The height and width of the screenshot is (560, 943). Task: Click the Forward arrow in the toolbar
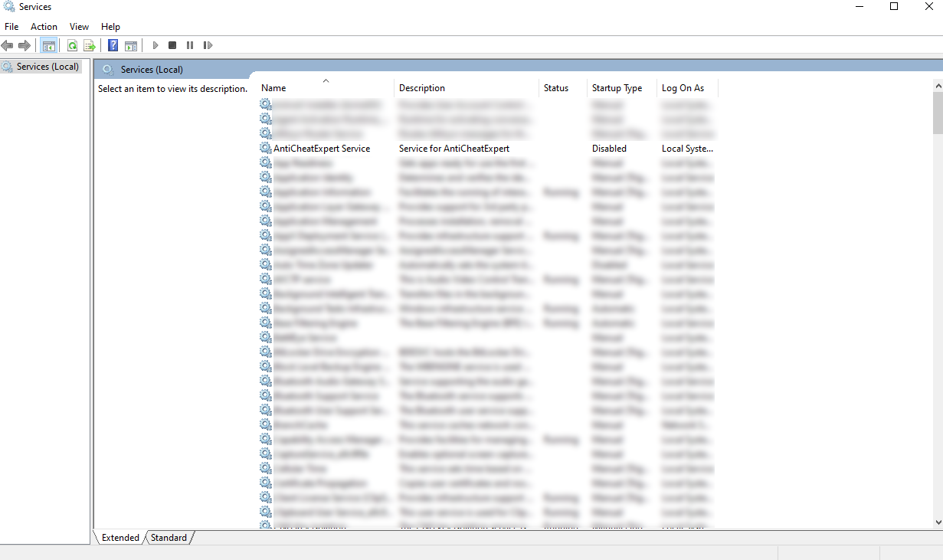coord(25,46)
